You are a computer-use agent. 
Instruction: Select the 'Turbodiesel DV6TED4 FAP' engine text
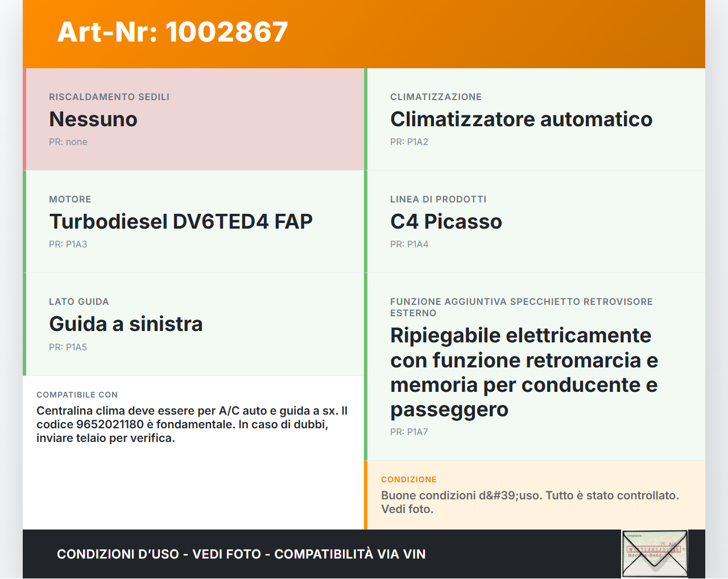[x=181, y=222]
